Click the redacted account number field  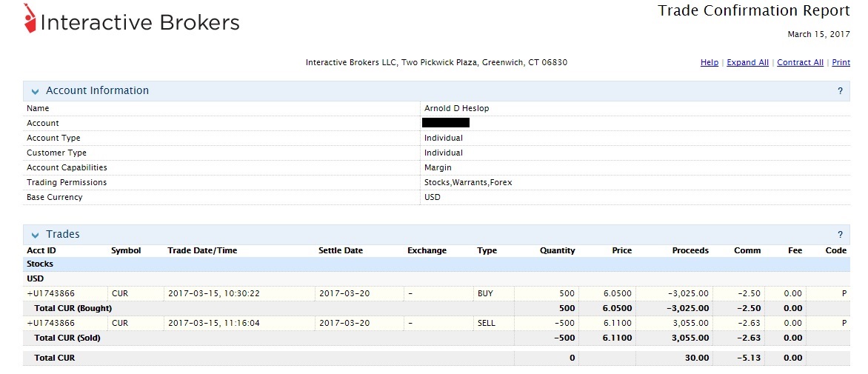click(445, 123)
